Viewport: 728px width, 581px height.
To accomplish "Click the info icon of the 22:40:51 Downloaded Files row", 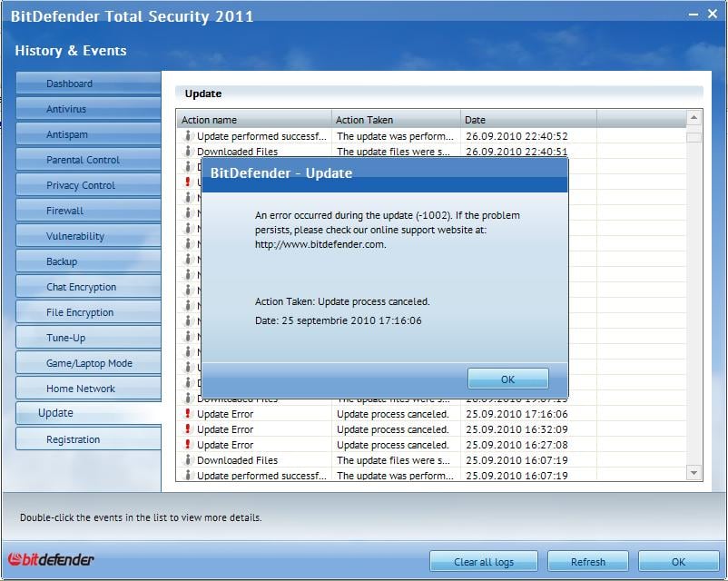I will [x=188, y=151].
